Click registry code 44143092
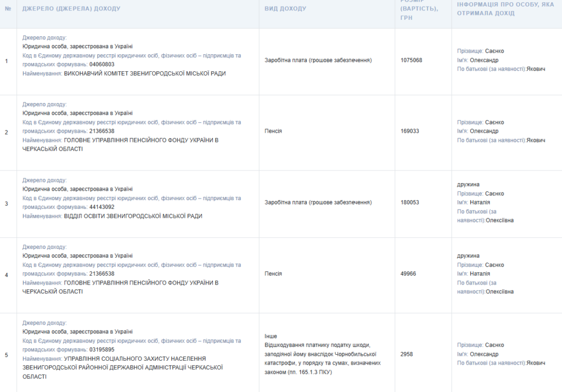562x392 pixels. (x=102, y=207)
